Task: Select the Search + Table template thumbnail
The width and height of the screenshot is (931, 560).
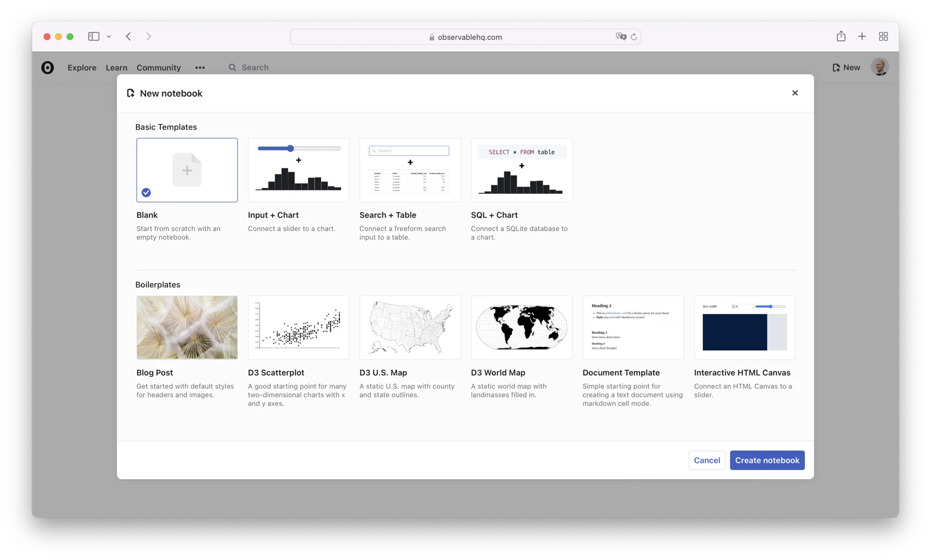Action: tap(410, 170)
